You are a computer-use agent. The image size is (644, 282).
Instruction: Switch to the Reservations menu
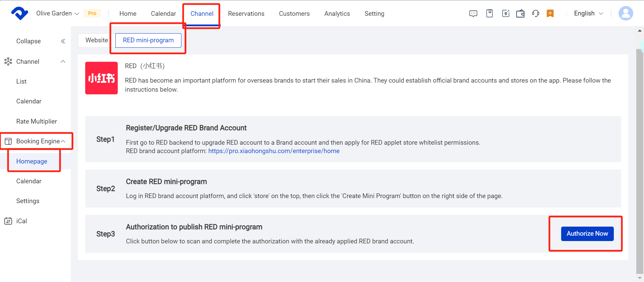246,14
